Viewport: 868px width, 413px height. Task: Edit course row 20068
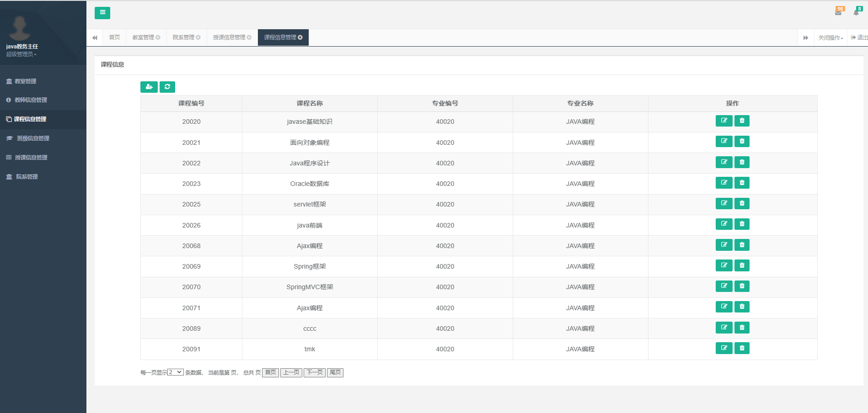(724, 245)
